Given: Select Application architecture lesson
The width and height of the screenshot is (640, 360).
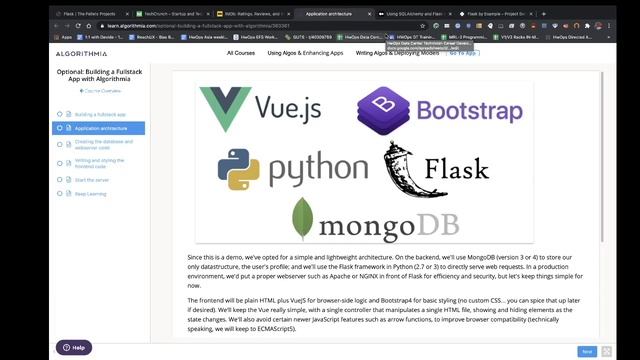Looking at the screenshot, I should pyautogui.click(x=98, y=128).
